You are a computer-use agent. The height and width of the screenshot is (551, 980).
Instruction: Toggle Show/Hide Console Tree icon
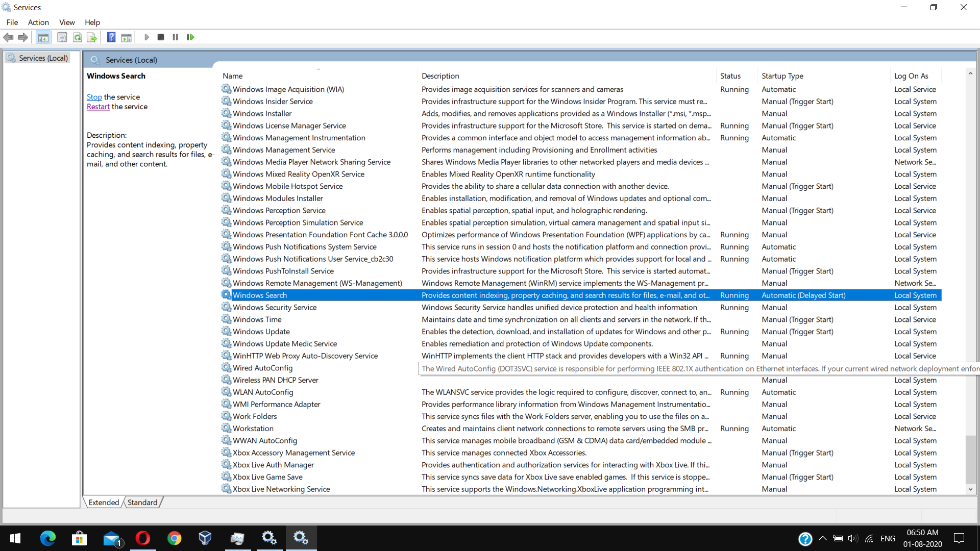[x=43, y=37]
